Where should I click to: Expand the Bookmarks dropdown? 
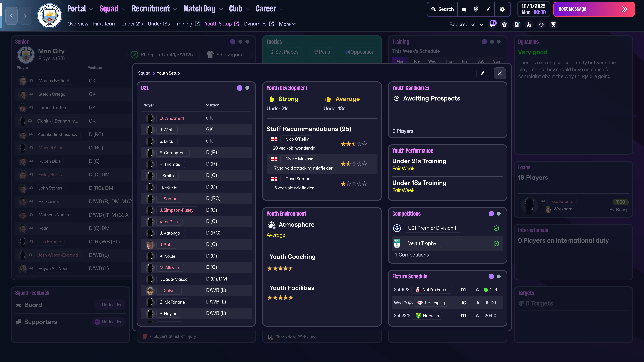click(x=481, y=24)
